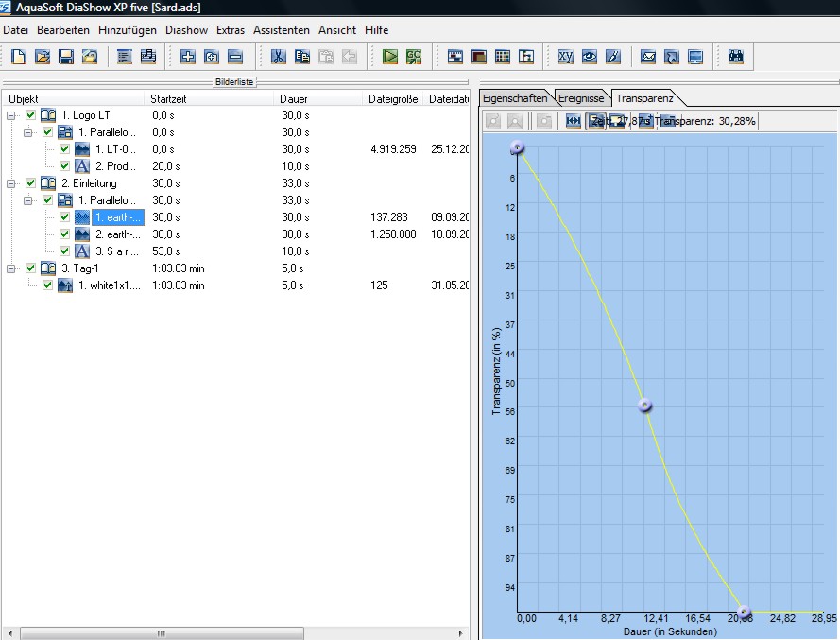Viewport: 840px width, 640px height.
Task: Uncheck the '1. Logo LT' checkbox
Action: tap(32, 115)
